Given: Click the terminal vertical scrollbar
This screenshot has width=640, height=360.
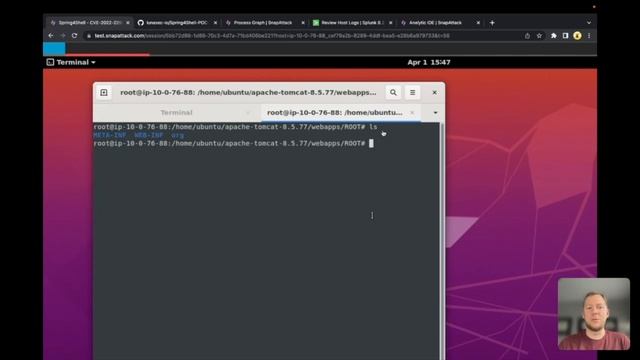Looking at the screenshot, I should [442, 241].
